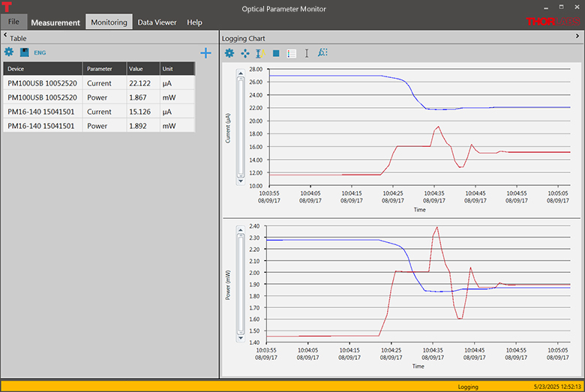Stop logging with the square stop icon
The height and width of the screenshot is (392, 585).
click(x=276, y=53)
